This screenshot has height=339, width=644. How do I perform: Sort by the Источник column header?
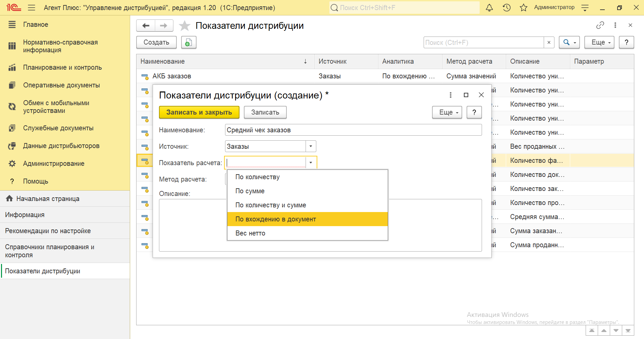coord(346,62)
